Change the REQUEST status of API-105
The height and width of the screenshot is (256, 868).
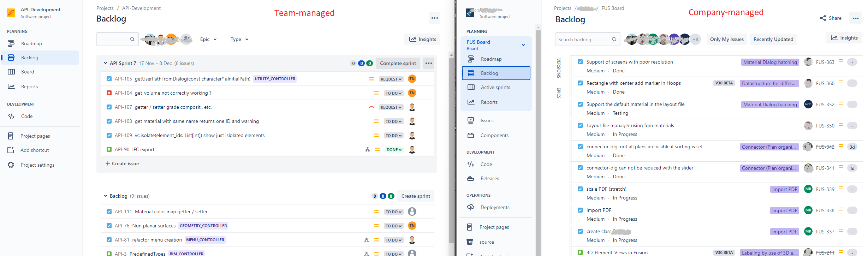pyautogui.click(x=391, y=79)
